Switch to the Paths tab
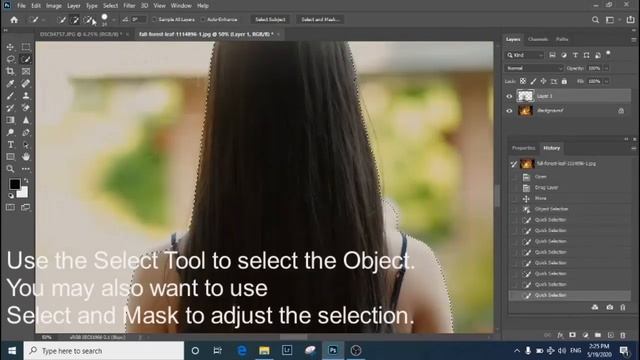The image size is (640, 360). (562, 39)
